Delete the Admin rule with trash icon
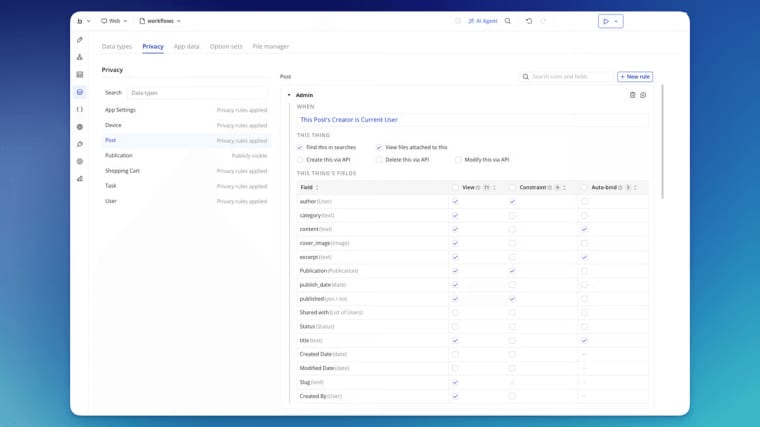 pos(633,95)
